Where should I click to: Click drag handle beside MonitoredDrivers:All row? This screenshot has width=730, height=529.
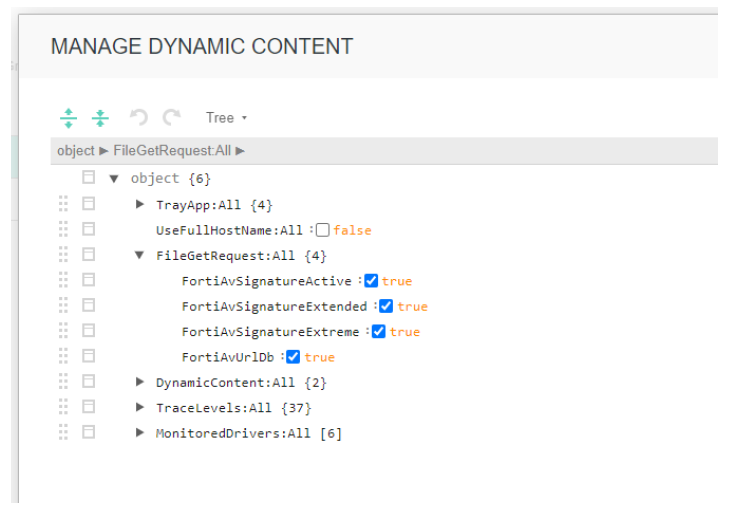[64, 432]
